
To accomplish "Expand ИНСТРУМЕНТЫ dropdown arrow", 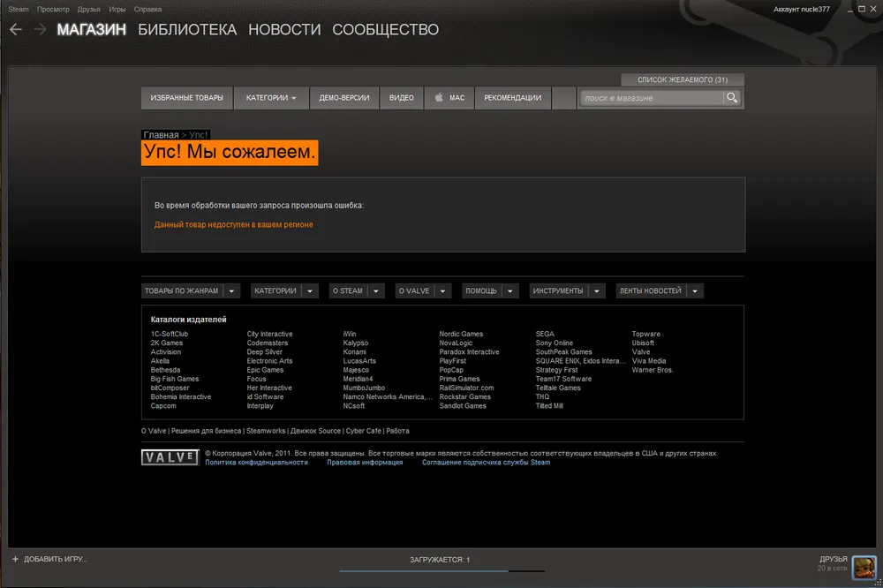I will pyautogui.click(x=596, y=290).
